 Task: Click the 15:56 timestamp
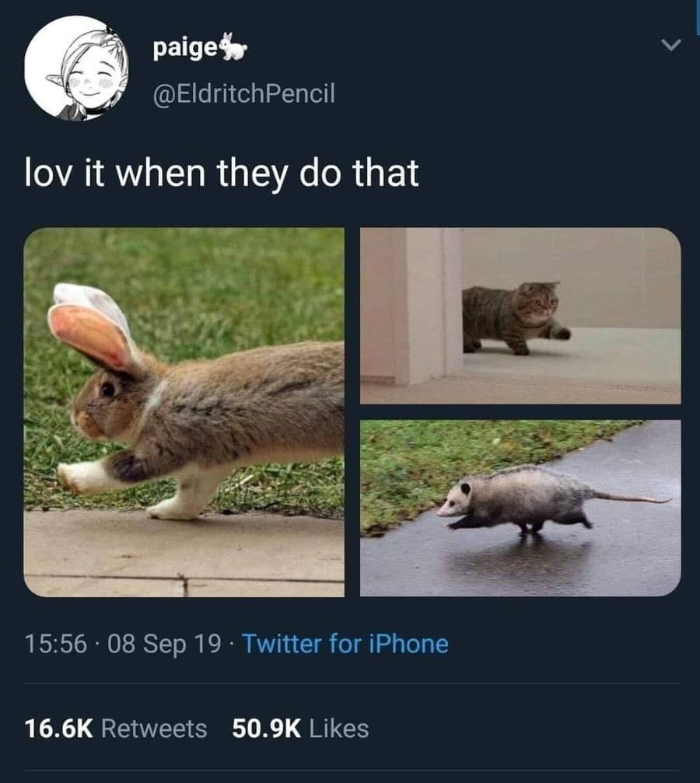pos(56,644)
